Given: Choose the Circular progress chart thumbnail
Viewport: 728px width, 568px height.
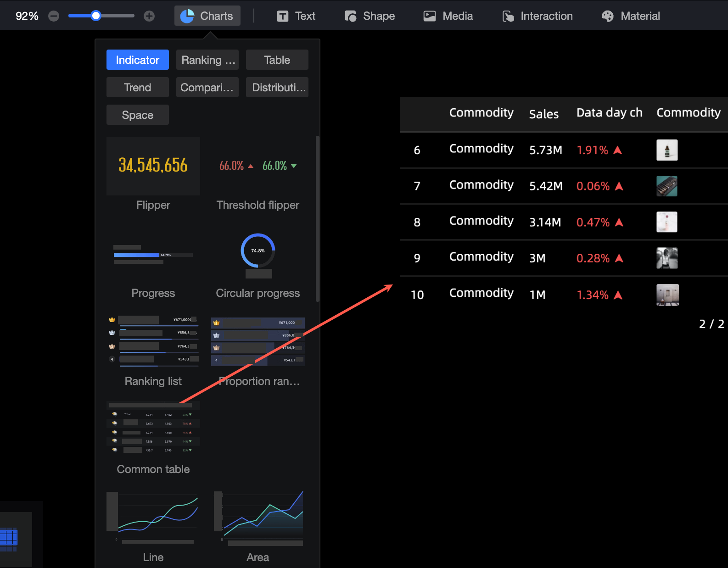Looking at the screenshot, I should pyautogui.click(x=258, y=254).
